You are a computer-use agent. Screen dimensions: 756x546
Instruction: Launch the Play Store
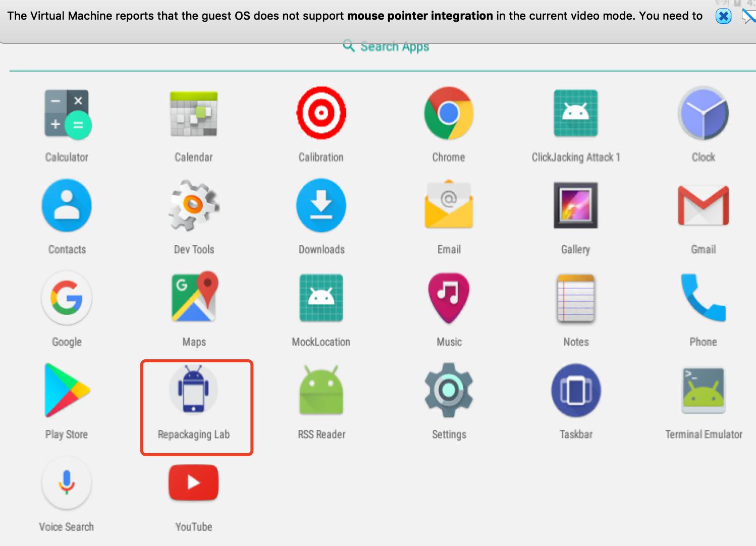pyautogui.click(x=67, y=390)
